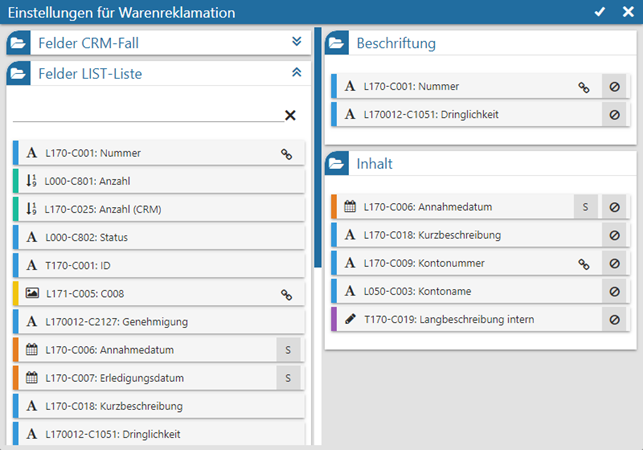The height and width of the screenshot is (450, 643).
Task: Click the Beschriftung folder header
Action: [396, 44]
